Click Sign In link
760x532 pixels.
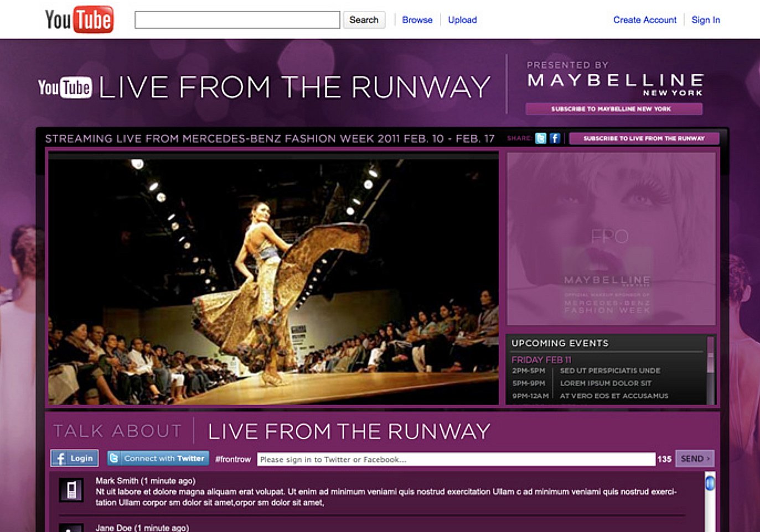tap(706, 20)
